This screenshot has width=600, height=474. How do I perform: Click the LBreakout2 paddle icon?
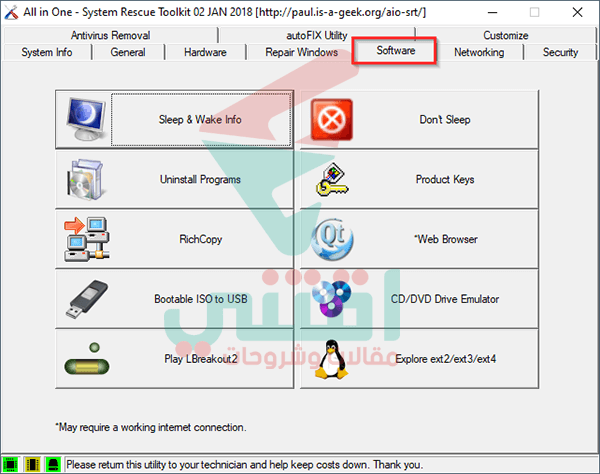(87, 359)
